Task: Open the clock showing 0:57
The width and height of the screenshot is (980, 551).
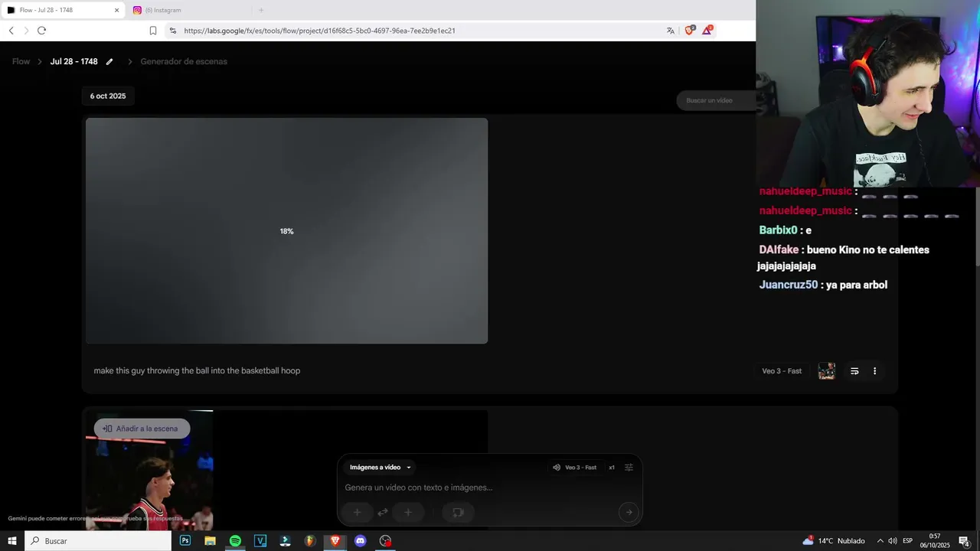Action: click(x=934, y=541)
